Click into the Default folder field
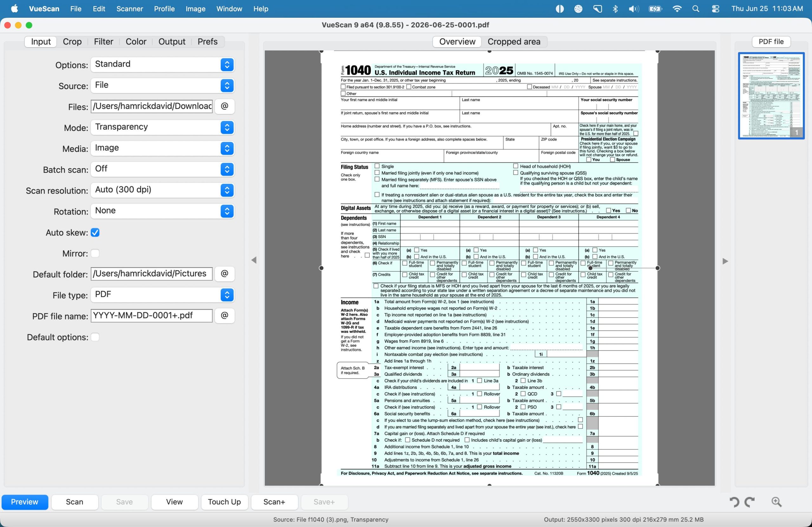Image resolution: width=812 pixels, height=527 pixels. [152, 274]
